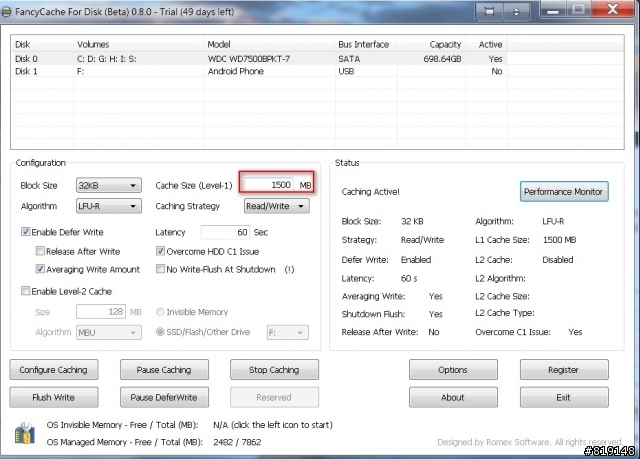This screenshot has width=640, height=459.
Task: Open the Options dialog
Action: (x=453, y=370)
